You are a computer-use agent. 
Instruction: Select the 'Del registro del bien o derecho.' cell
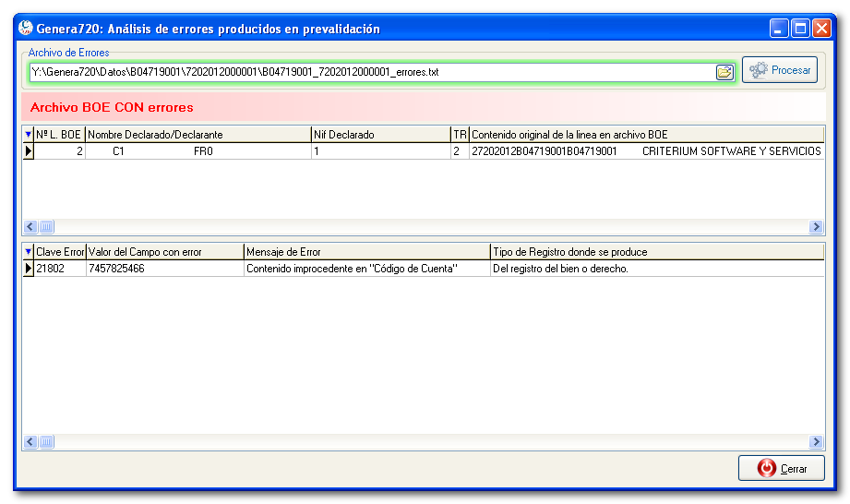click(657, 269)
